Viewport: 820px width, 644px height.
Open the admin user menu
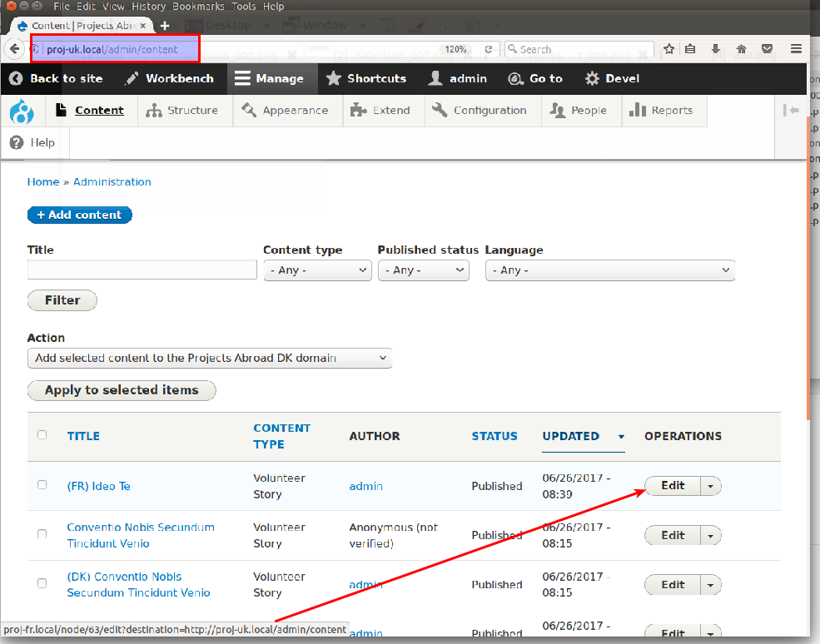click(x=458, y=78)
